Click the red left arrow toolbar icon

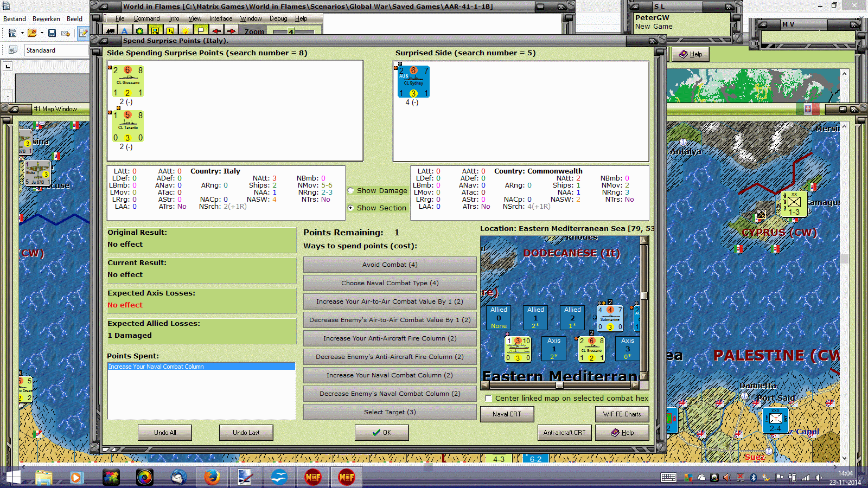point(216,31)
